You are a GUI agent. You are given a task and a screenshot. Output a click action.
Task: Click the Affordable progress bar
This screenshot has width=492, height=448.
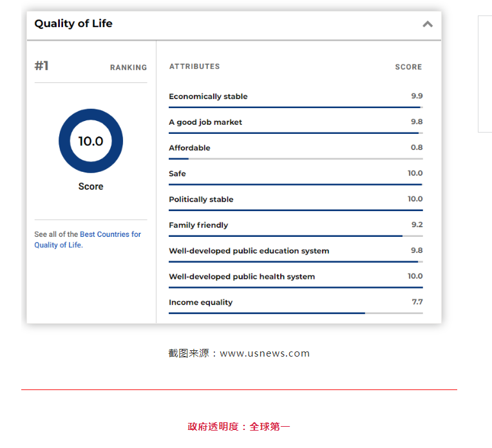pyautogui.click(x=296, y=158)
